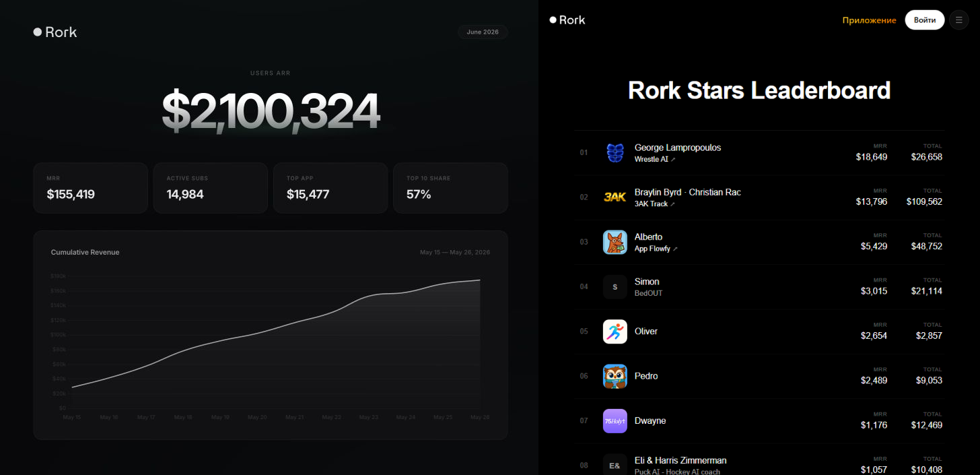This screenshot has height=475, width=980.
Task: Click the $13,796 MRR value
Action: point(872,201)
